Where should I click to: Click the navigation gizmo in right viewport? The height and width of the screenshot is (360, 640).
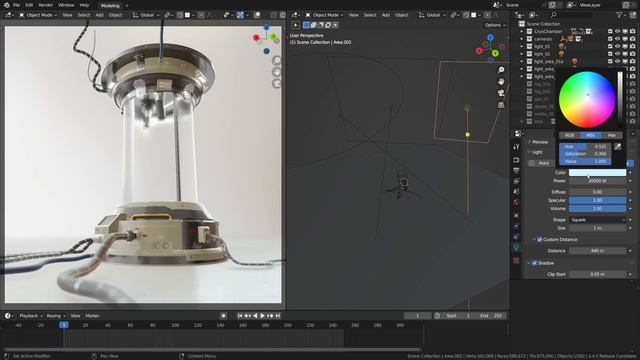click(x=490, y=47)
